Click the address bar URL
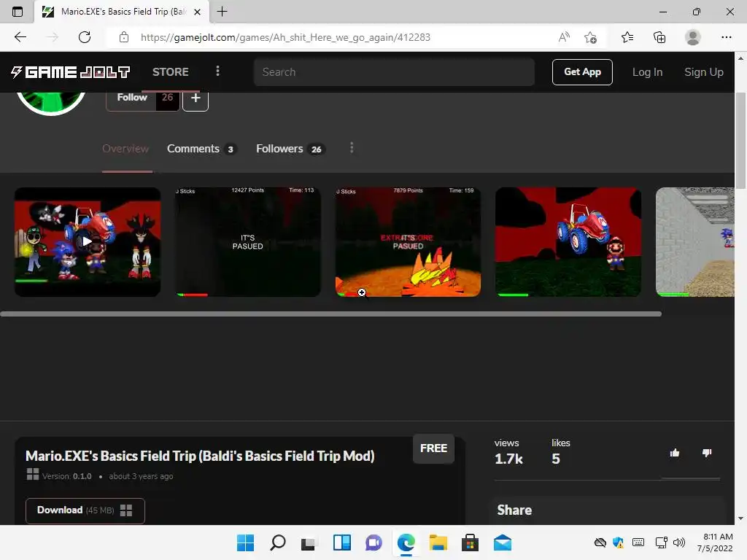The image size is (747, 560). [285, 37]
